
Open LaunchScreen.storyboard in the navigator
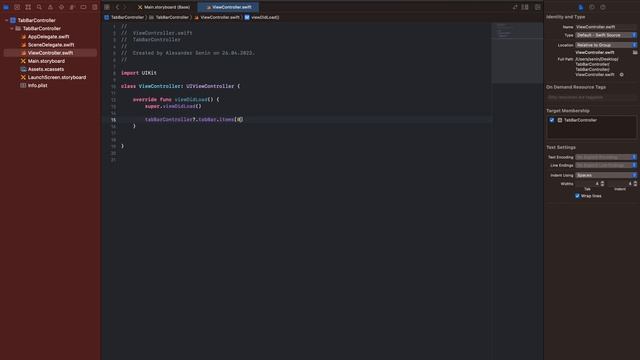pos(57,77)
